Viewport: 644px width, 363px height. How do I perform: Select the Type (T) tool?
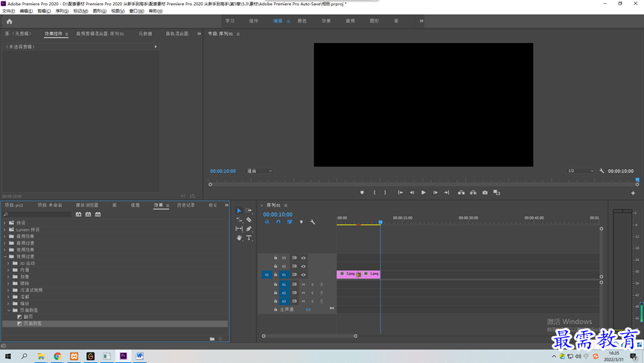click(249, 238)
